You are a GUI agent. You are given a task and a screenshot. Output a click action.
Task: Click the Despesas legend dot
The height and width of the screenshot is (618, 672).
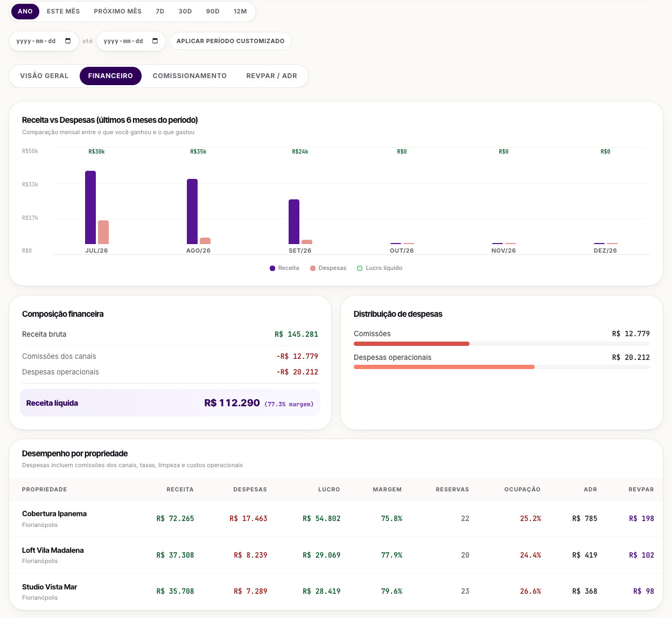pos(313,268)
